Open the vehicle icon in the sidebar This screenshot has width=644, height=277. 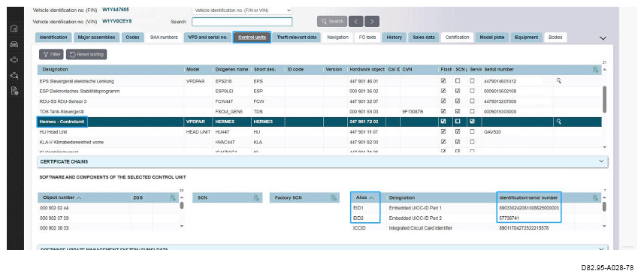click(14, 44)
